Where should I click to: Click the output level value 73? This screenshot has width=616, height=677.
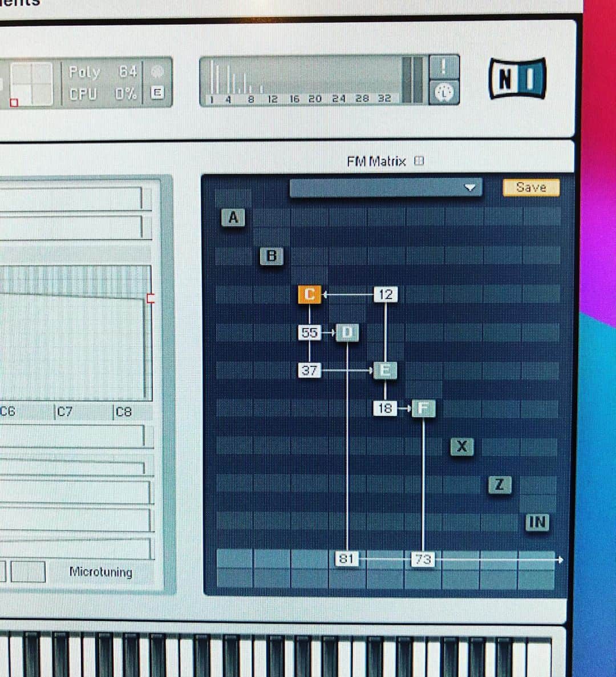click(423, 559)
